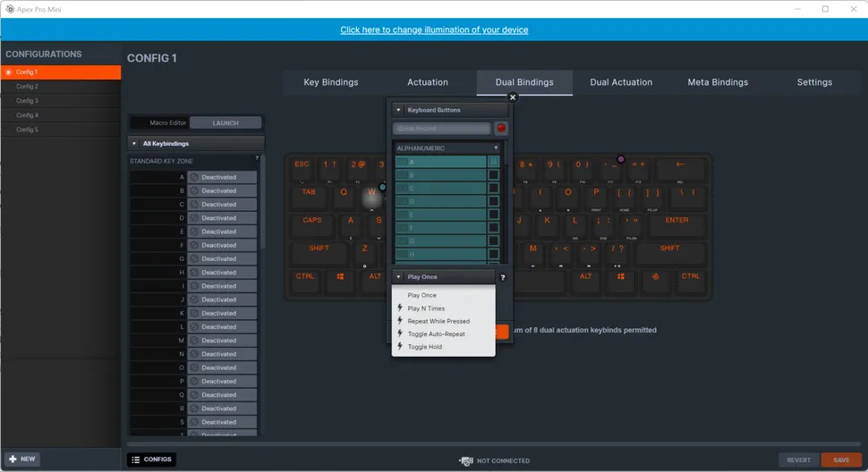The image size is (868, 472).
Task: Collapse the Play Once playback dropdown header
Action: click(x=444, y=277)
